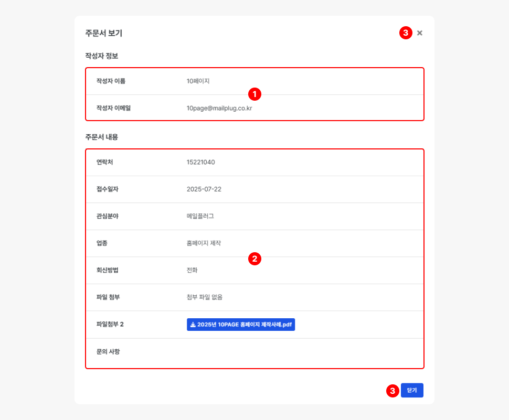Click the red badge numbered 1
509x420 pixels.
[254, 94]
